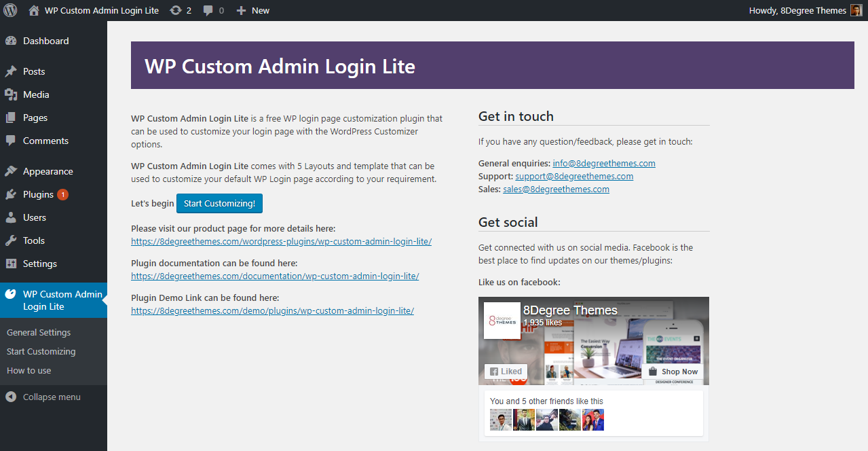Click the Posts pushpin icon

[x=11, y=71]
